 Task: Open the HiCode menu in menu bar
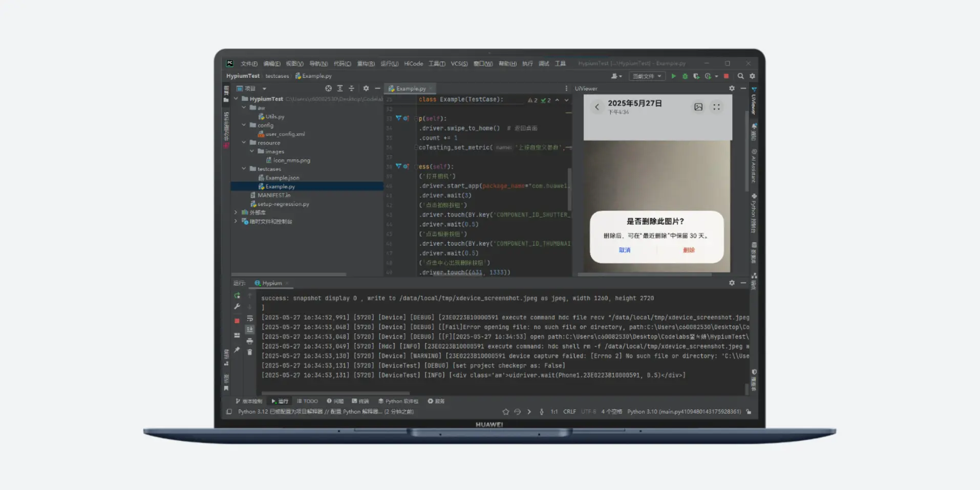(413, 64)
